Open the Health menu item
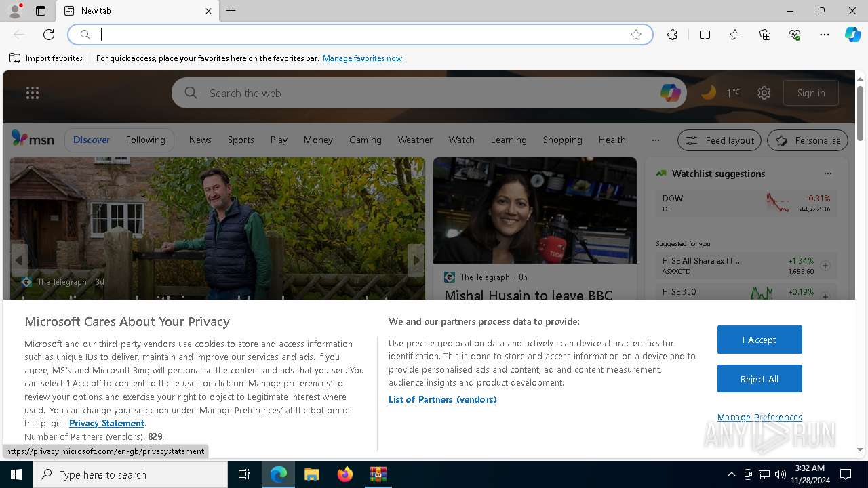868x488 pixels. click(612, 140)
